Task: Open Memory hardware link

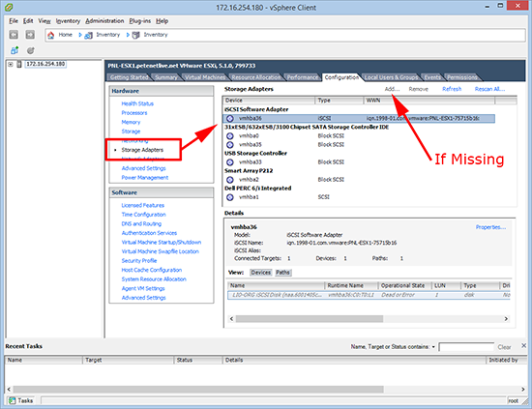Action: click(131, 122)
